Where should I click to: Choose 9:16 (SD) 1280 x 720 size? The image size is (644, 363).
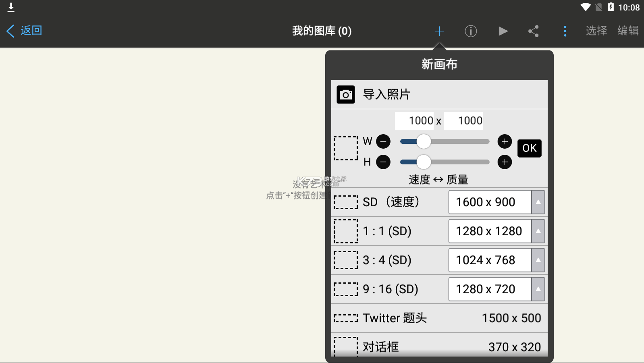pyautogui.click(x=490, y=289)
